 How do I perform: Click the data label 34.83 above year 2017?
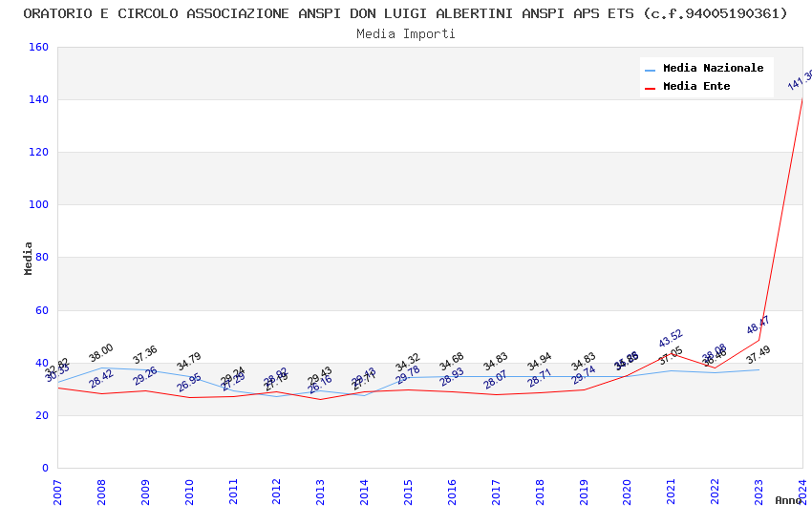click(496, 362)
